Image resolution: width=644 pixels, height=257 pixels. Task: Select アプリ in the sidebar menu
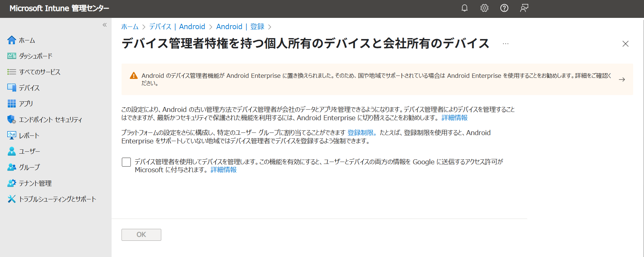coord(26,104)
